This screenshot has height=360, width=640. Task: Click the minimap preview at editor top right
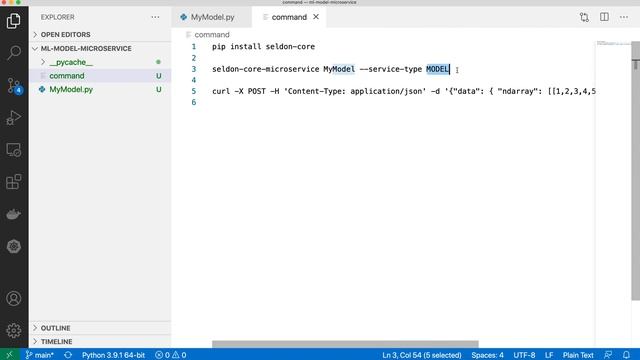[x=613, y=43]
